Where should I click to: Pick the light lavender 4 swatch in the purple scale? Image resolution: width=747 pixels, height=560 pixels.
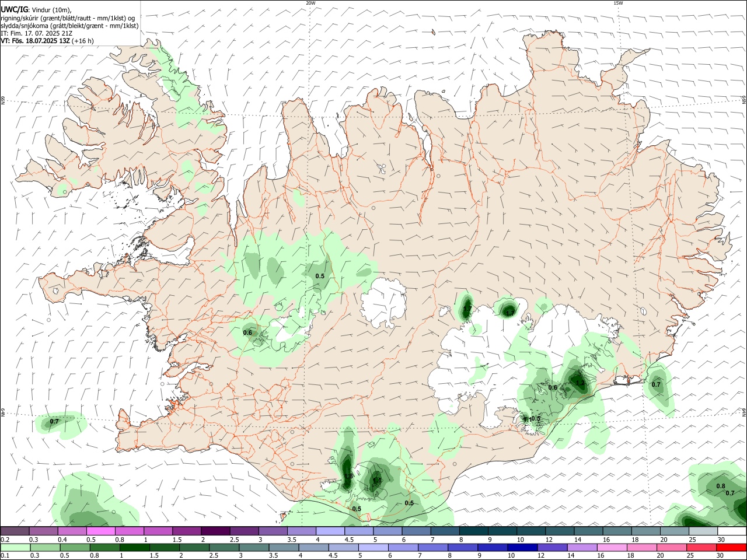coord(330,531)
